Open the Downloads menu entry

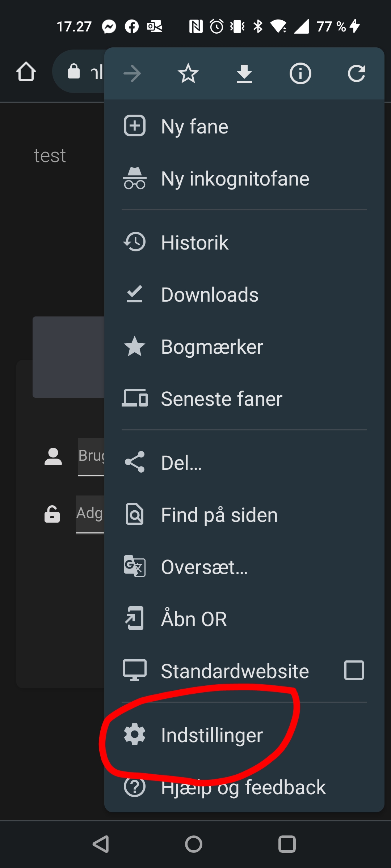point(210,295)
